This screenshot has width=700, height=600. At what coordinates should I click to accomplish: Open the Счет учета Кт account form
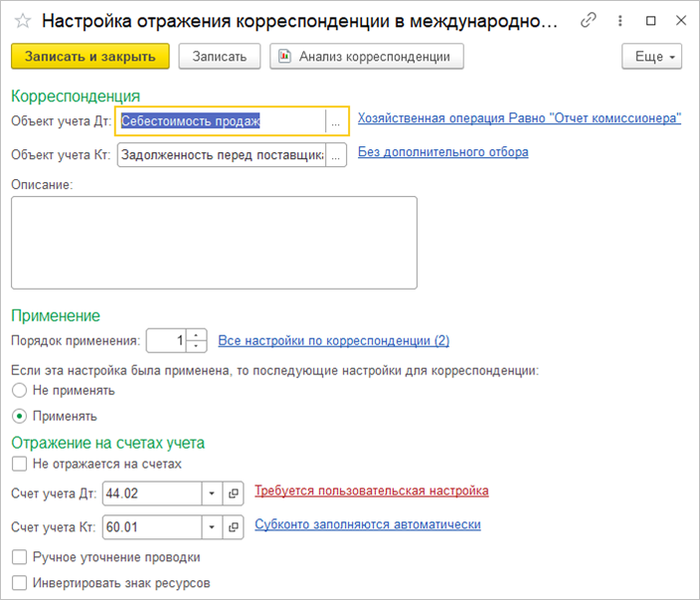[235, 525]
